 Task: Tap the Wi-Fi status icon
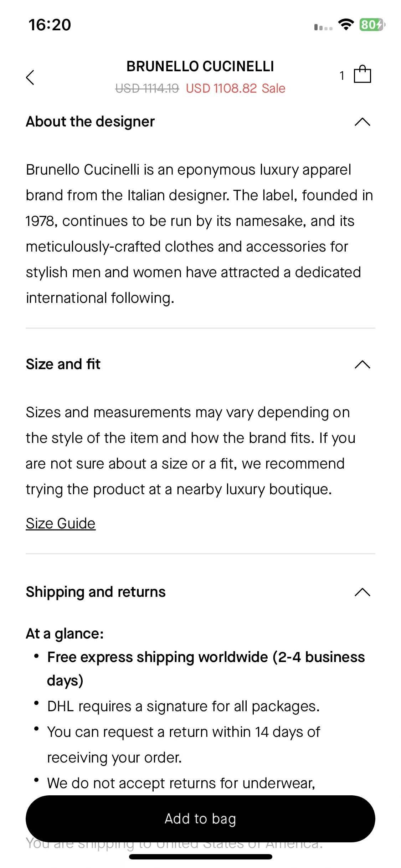(x=346, y=25)
